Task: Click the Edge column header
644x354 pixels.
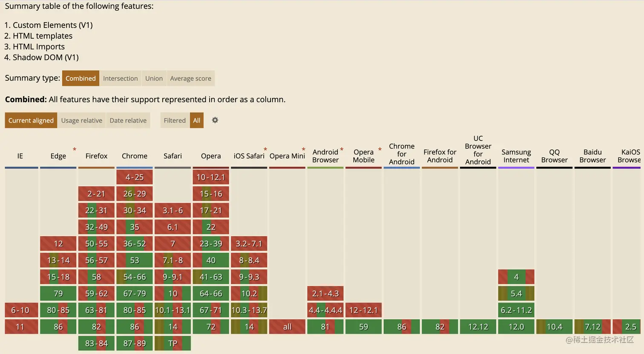Action: pos(58,156)
